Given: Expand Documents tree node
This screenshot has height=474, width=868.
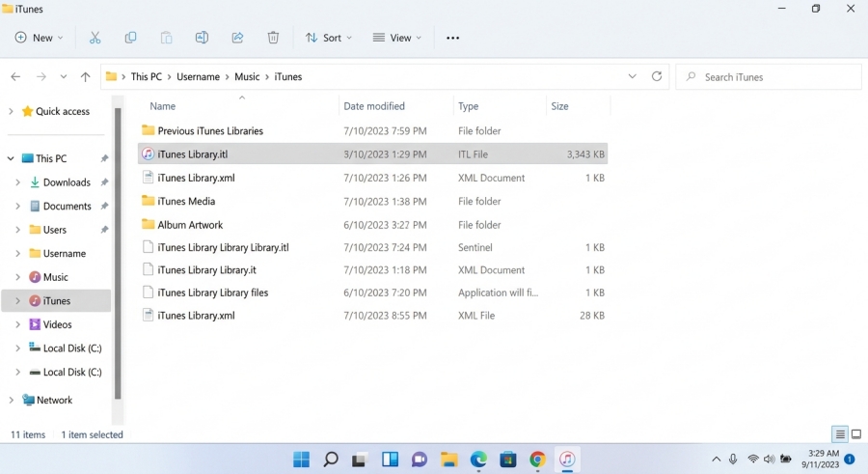Looking at the screenshot, I should click(x=17, y=207).
